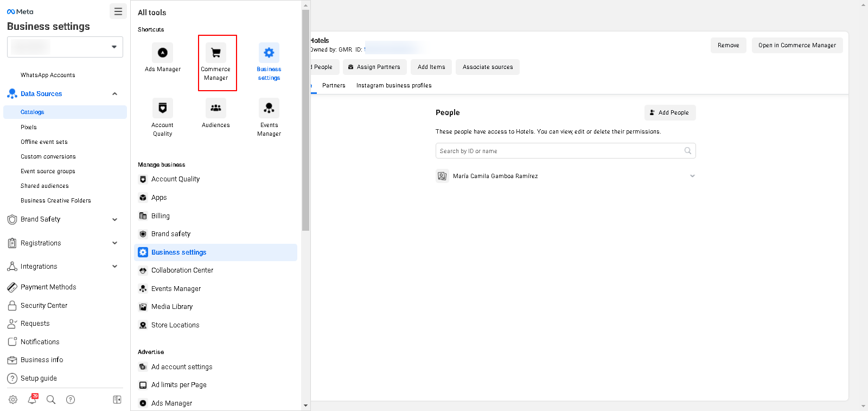The image size is (868, 411).
Task: Open Commerce Manager shortcut icon
Action: tap(216, 53)
